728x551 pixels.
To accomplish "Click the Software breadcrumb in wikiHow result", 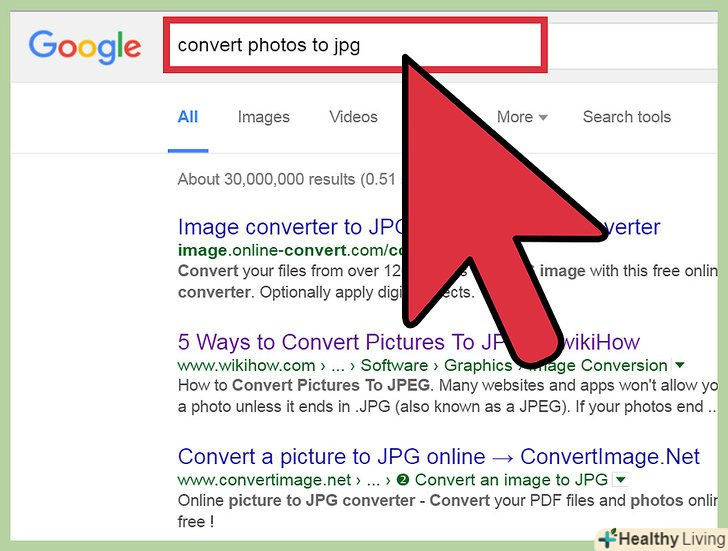I will (x=394, y=365).
